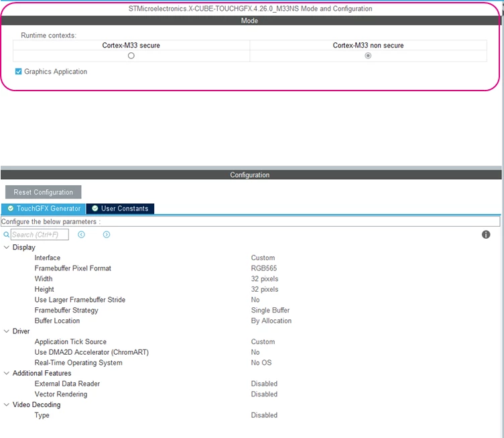Select the Height parameter label
This screenshot has width=504, height=438.
point(44,289)
